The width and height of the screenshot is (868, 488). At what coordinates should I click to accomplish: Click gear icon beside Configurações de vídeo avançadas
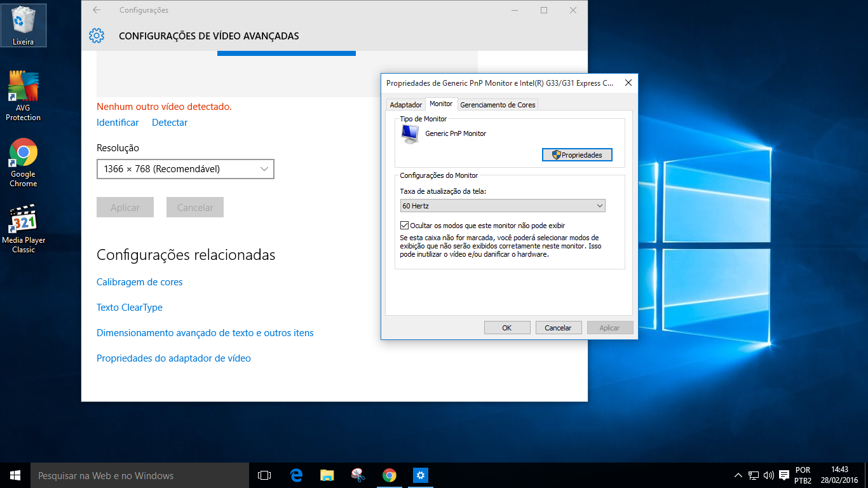97,36
